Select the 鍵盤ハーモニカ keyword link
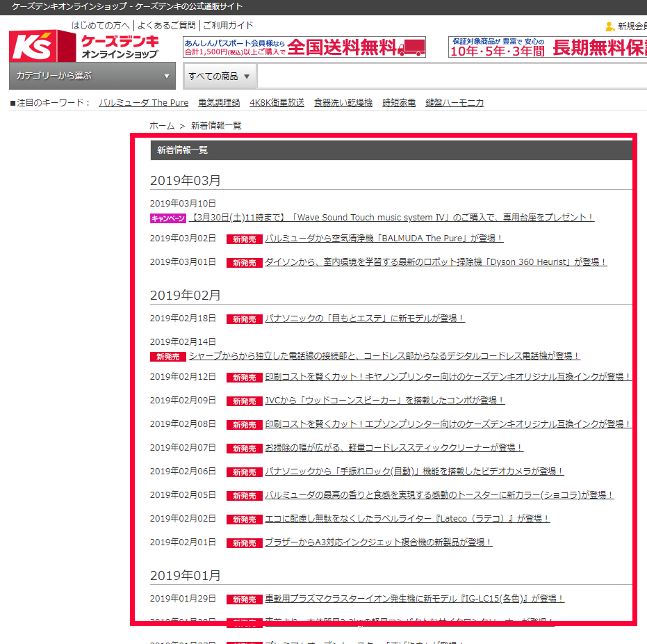The width and height of the screenshot is (647, 644). [454, 103]
